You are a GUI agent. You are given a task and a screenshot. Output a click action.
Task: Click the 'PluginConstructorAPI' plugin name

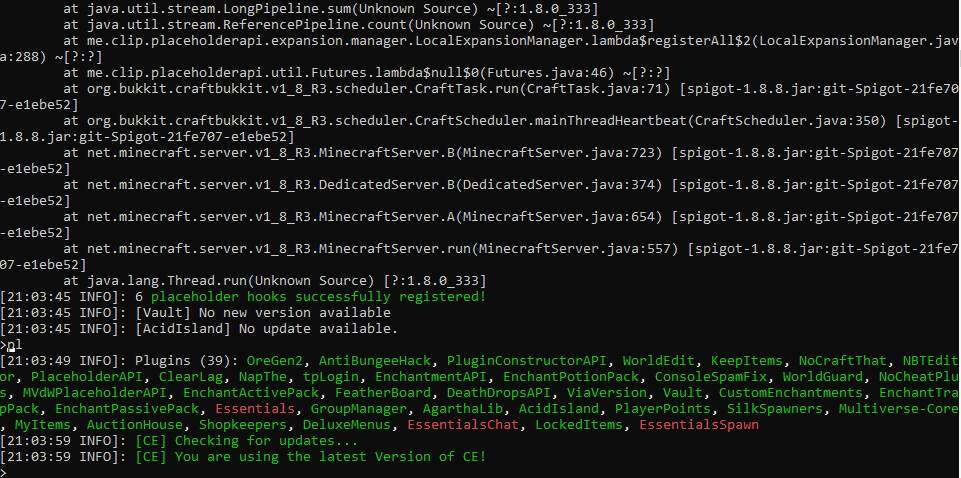[x=526, y=360]
